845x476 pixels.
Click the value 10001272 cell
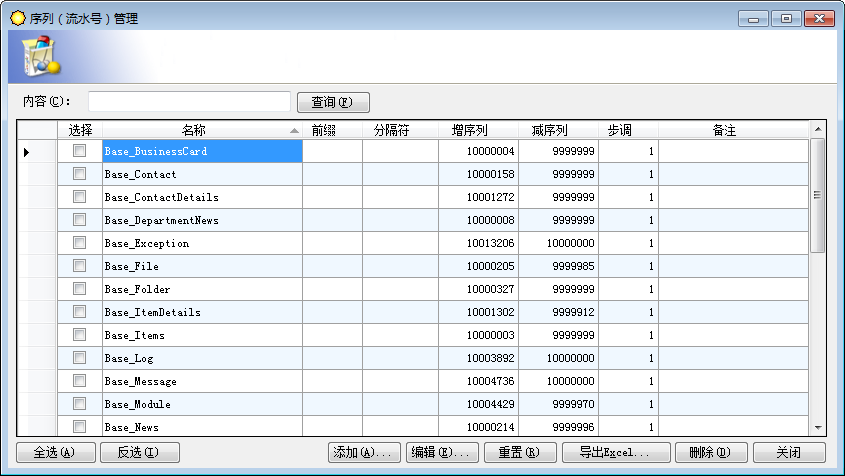(479, 197)
